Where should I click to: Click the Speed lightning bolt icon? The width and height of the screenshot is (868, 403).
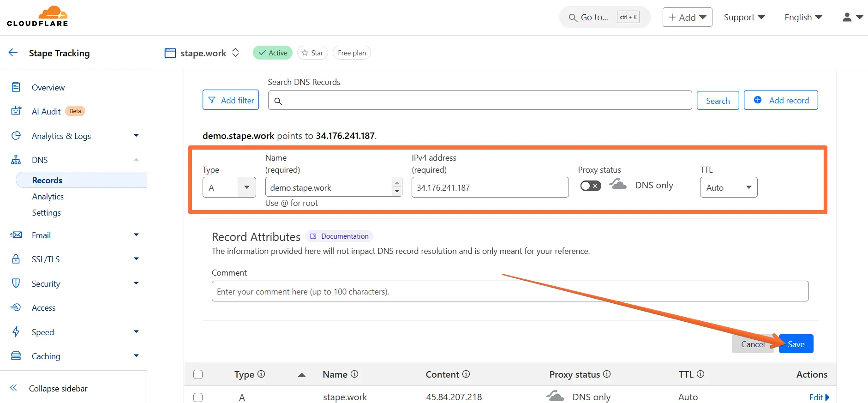16,331
